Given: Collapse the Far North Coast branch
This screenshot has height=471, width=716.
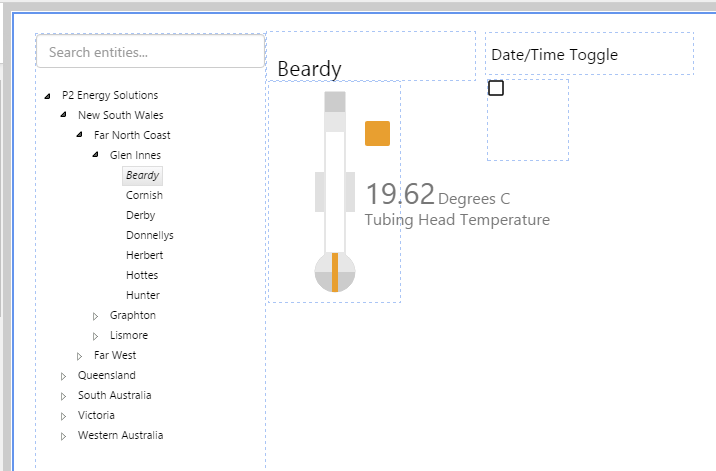Looking at the screenshot, I should tap(80, 136).
